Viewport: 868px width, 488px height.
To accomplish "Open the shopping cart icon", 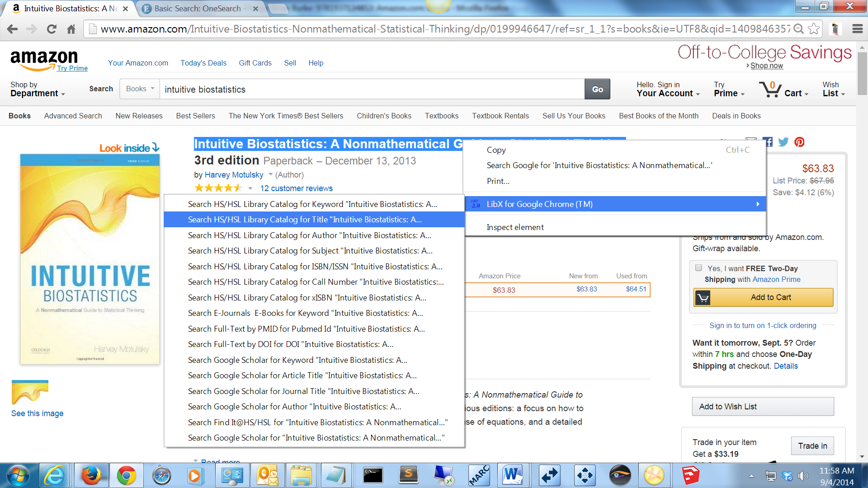I will (770, 89).
